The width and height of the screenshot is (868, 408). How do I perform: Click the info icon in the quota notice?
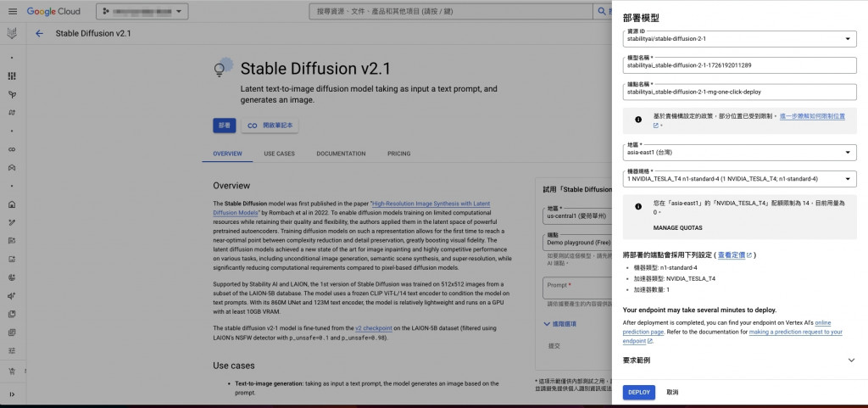coord(638,206)
